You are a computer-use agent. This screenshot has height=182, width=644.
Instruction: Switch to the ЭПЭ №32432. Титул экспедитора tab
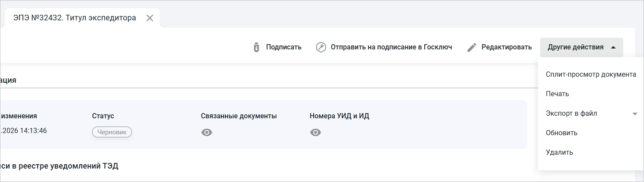[x=75, y=18]
